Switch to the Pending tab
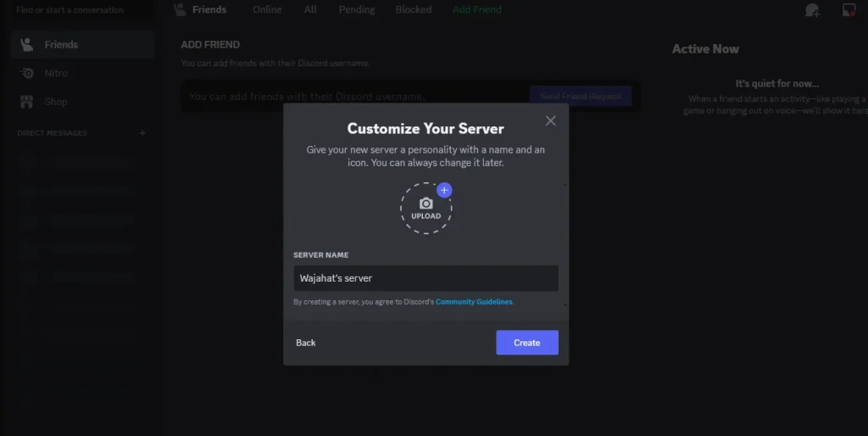 (x=357, y=9)
